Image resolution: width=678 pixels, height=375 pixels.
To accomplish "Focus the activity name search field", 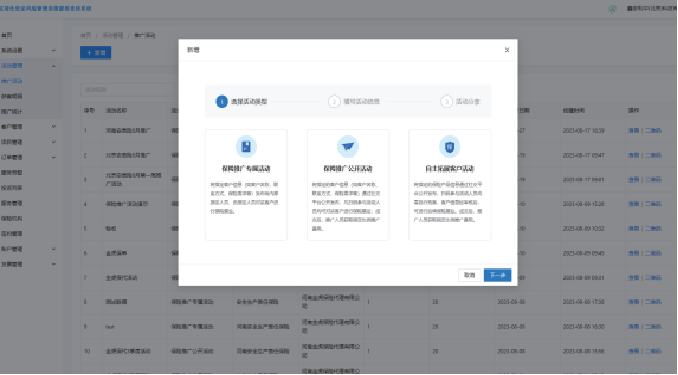I will tap(128, 90).
